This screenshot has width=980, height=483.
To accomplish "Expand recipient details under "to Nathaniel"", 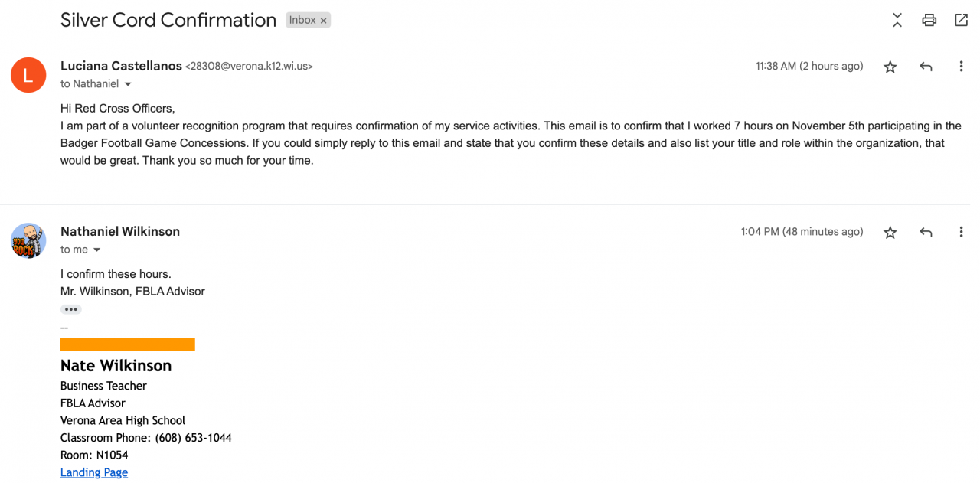I will [128, 84].
